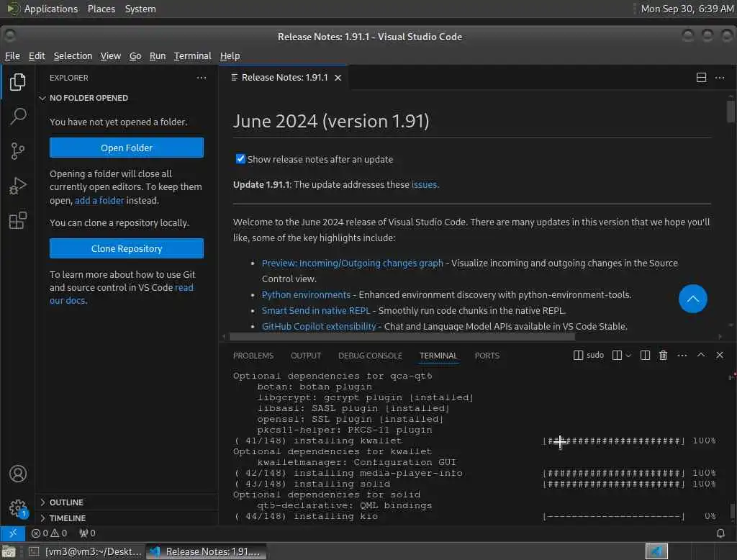Screen dimensions: 737x560
Task: Switch to the Ports panel tab
Action: click(x=487, y=356)
